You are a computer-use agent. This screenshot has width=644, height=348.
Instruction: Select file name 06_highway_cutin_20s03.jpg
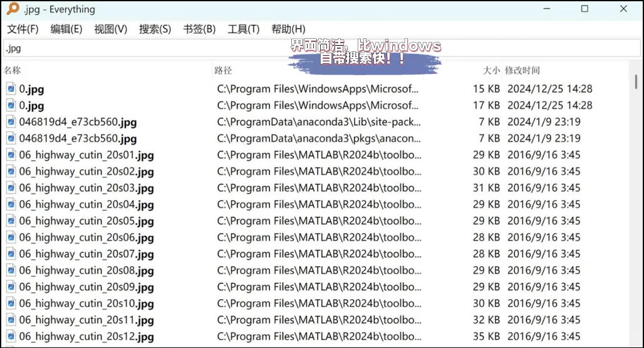[x=86, y=188]
